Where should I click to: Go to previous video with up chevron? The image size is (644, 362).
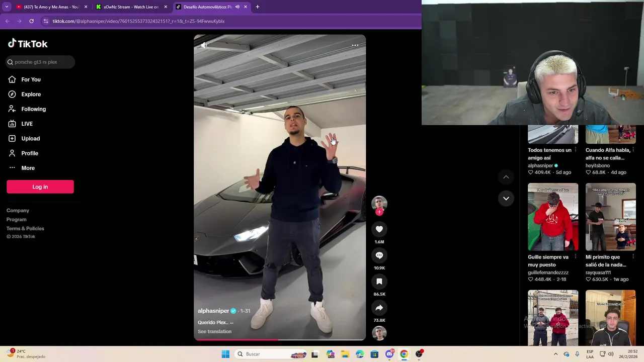pos(506,177)
